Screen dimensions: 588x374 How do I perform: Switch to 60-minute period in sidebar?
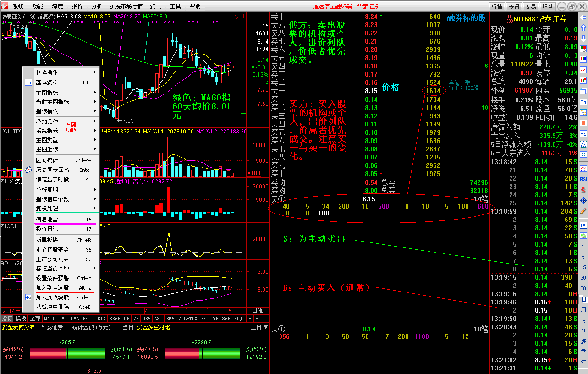click(583, 288)
